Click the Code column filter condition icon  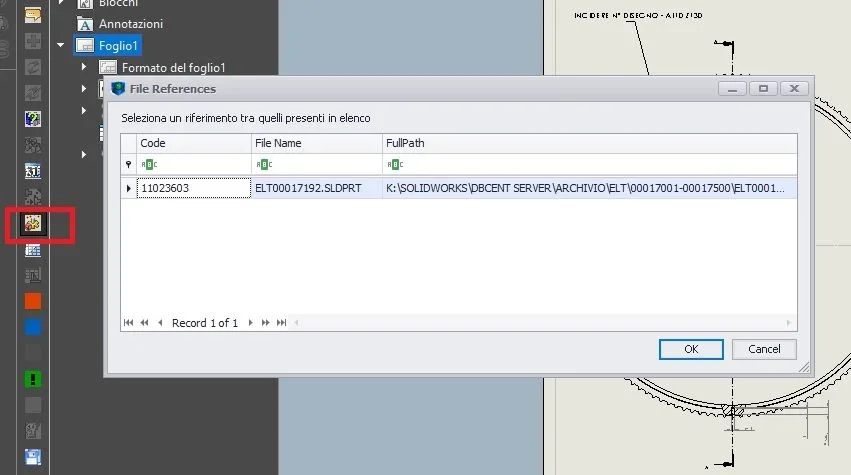(149, 164)
